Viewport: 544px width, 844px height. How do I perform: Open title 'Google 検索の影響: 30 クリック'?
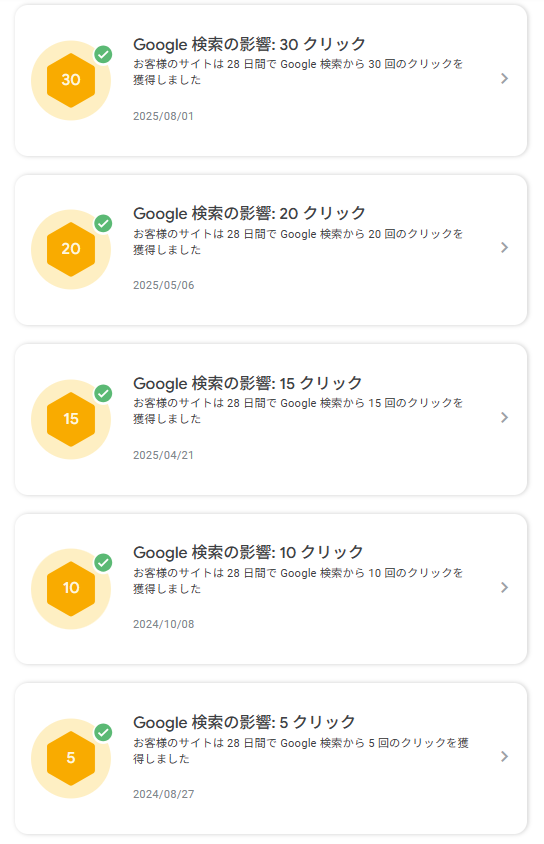coord(249,44)
